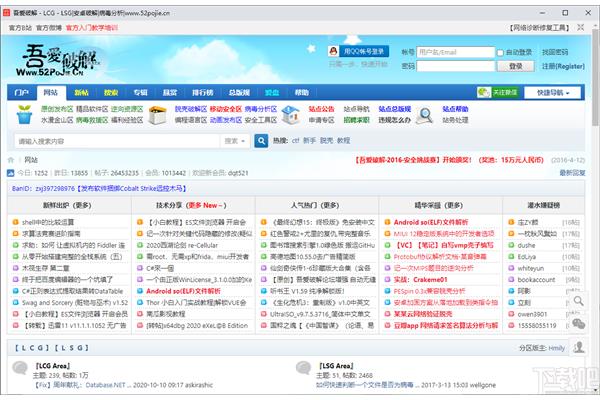
Task: Toggle the 自动登录 checkbox
Action: click(x=500, y=52)
